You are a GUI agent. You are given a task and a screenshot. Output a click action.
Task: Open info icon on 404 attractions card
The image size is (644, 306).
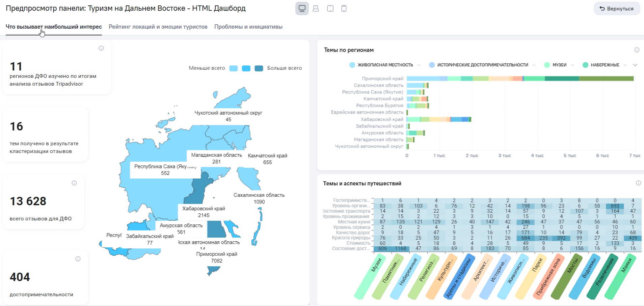click(x=78, y=259)
